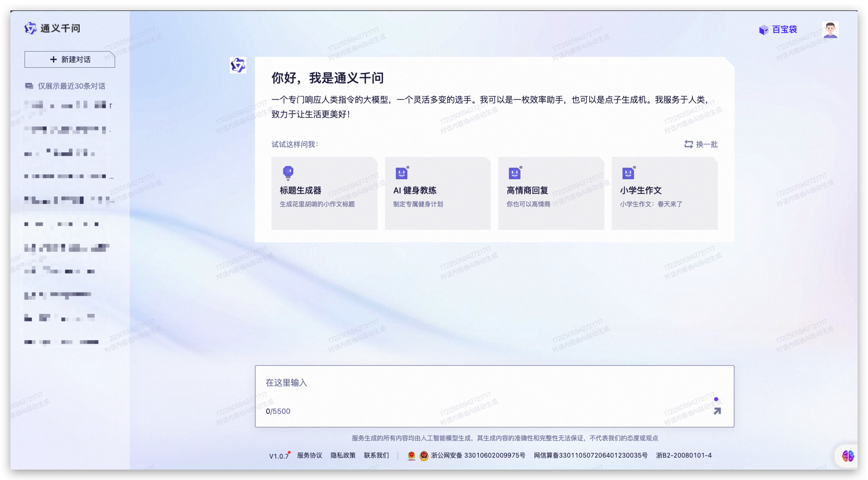Click the robot face icon on 高情商回复

(x=515, y=173)
